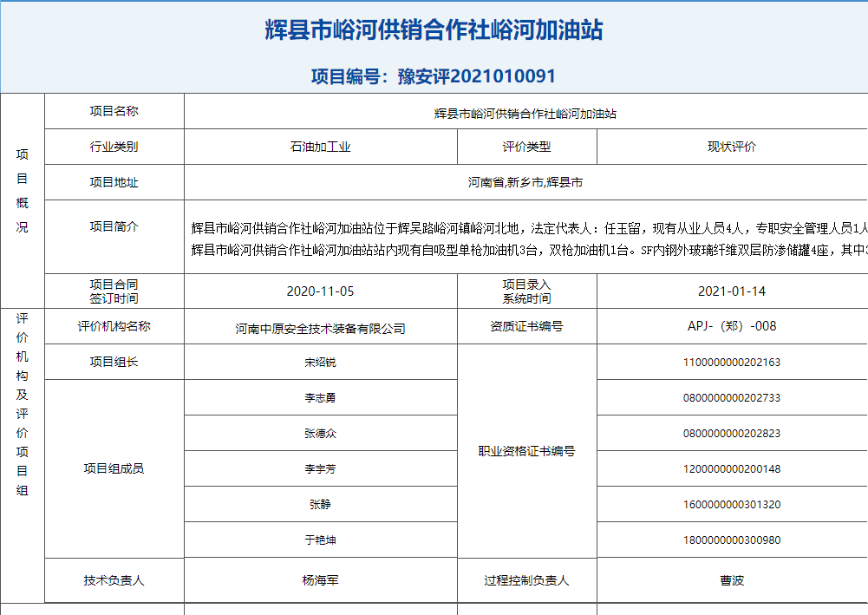Select certificate number APJ-（郑）-008
Image resolution: width=868 pixels, height=615 pixels.
click(x=732, y=326)
